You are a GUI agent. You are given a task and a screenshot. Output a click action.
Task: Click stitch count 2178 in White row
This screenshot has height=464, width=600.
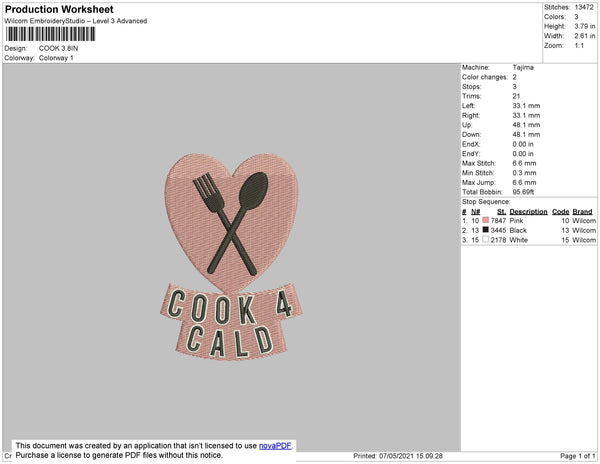(498, 240)
